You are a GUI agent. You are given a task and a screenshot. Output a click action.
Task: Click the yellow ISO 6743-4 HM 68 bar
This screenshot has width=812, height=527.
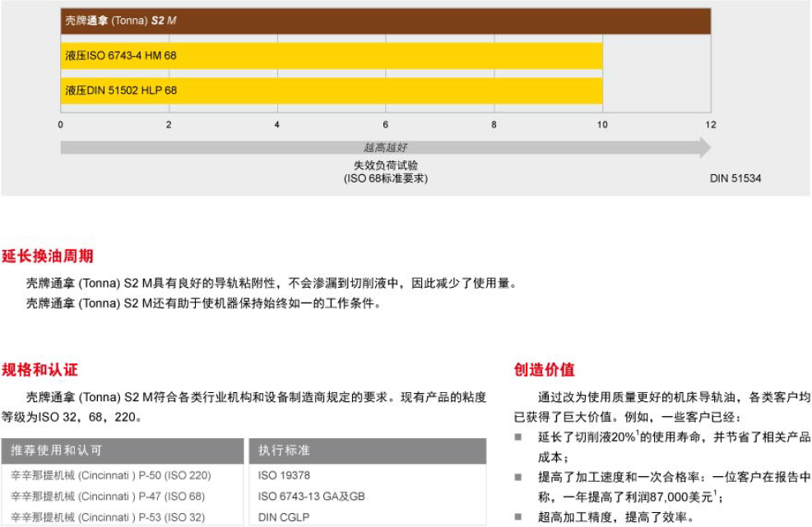coord(332,56)
